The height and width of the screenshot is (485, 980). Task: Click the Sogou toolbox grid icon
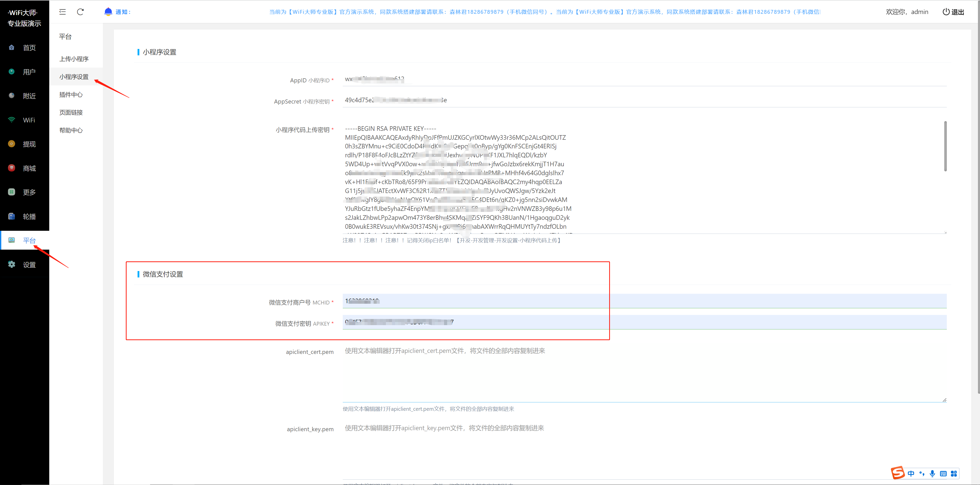pos(954,474)
